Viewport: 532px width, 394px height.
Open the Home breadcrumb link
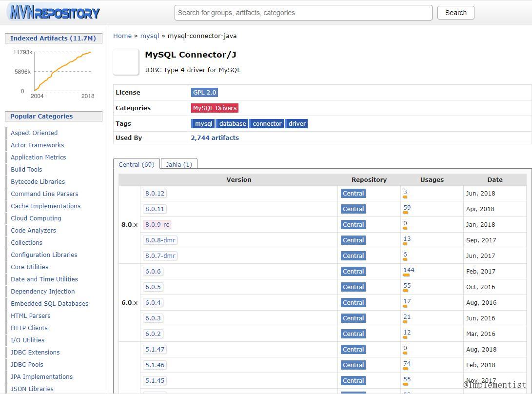122,36
